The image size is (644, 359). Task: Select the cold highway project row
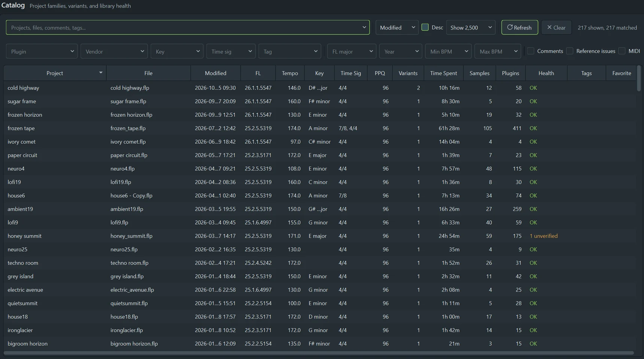point(320,88)
